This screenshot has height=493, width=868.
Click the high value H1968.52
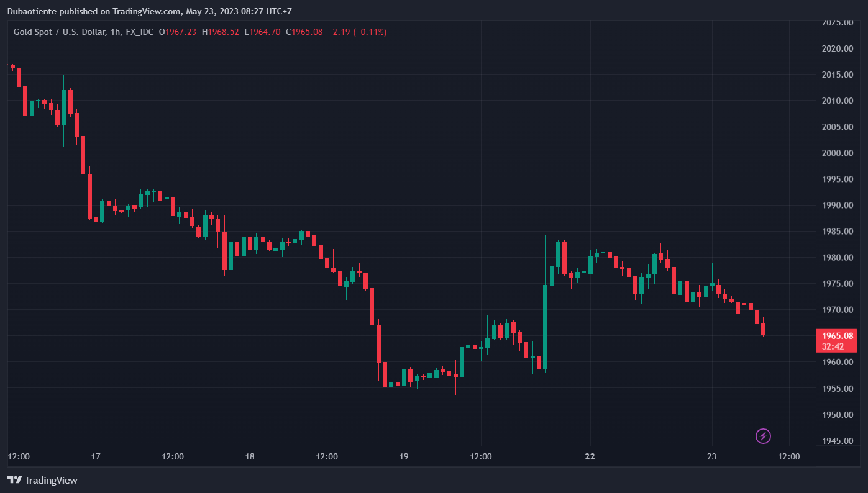coord(221,32)
